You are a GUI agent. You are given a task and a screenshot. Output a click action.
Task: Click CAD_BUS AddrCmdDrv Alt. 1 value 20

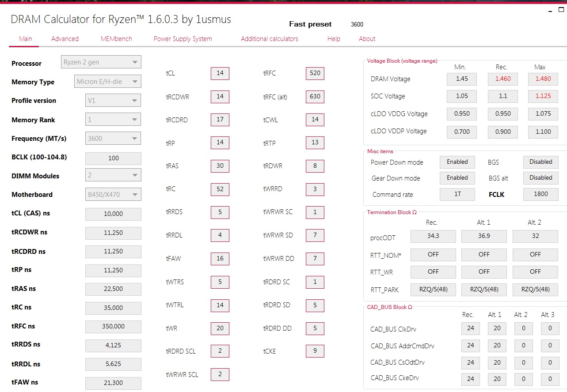tap(497, 346)
